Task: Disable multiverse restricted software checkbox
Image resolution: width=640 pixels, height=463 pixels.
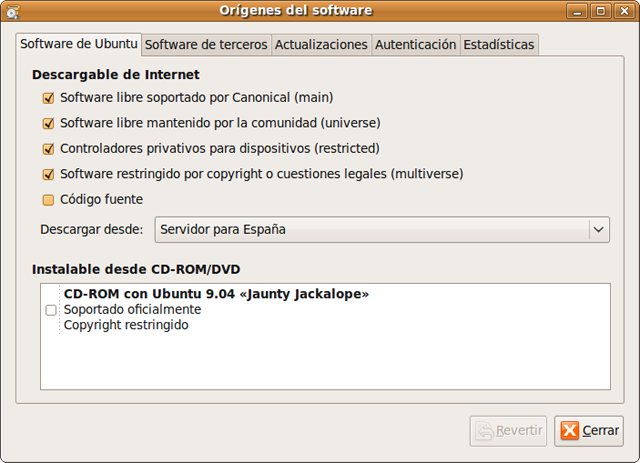Action: coord(48,174)
